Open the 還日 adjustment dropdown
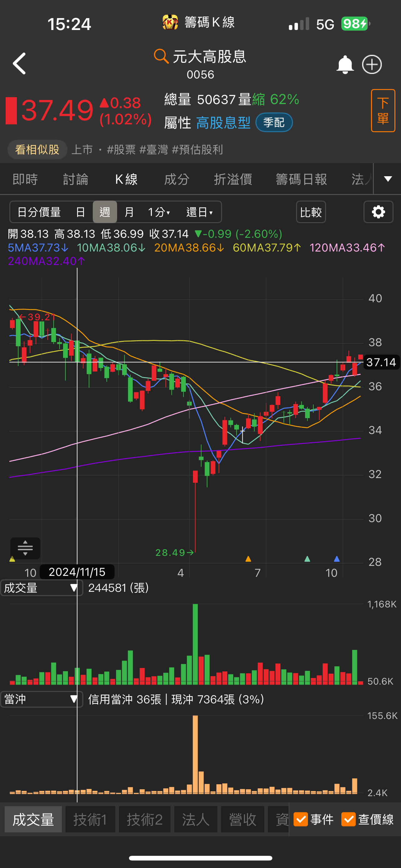This screenshot has width=401, height=868. click(x=199, y=212)
